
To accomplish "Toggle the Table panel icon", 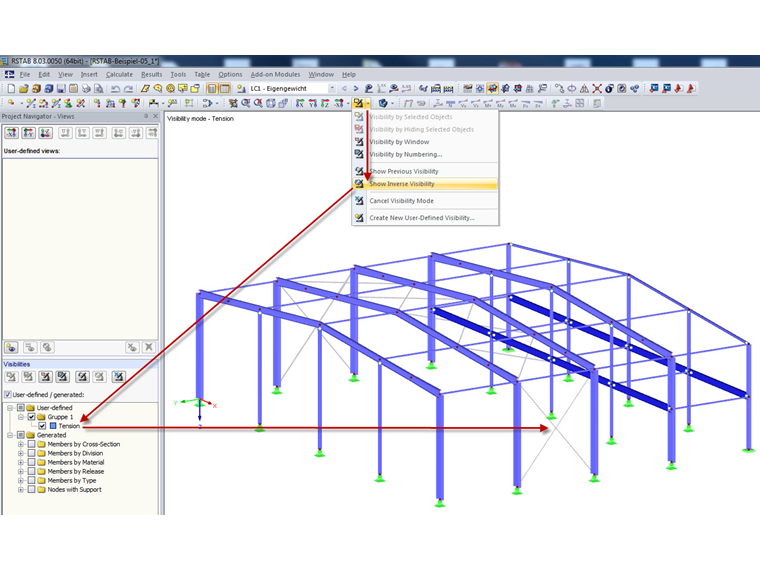I will pos(225,88).
